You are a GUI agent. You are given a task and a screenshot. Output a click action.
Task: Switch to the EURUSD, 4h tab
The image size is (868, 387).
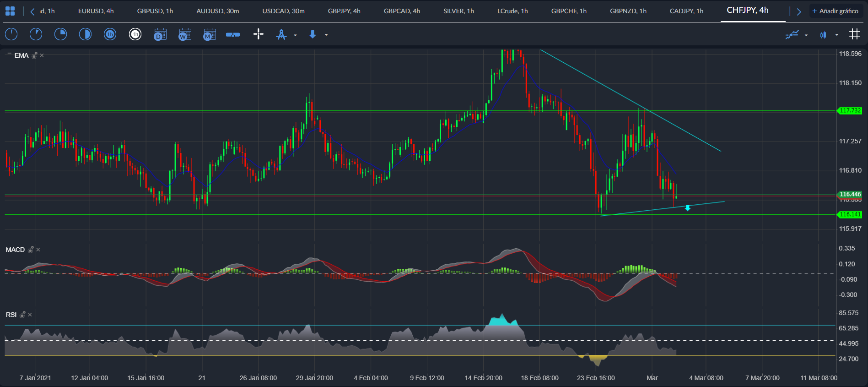coord(96,11)
